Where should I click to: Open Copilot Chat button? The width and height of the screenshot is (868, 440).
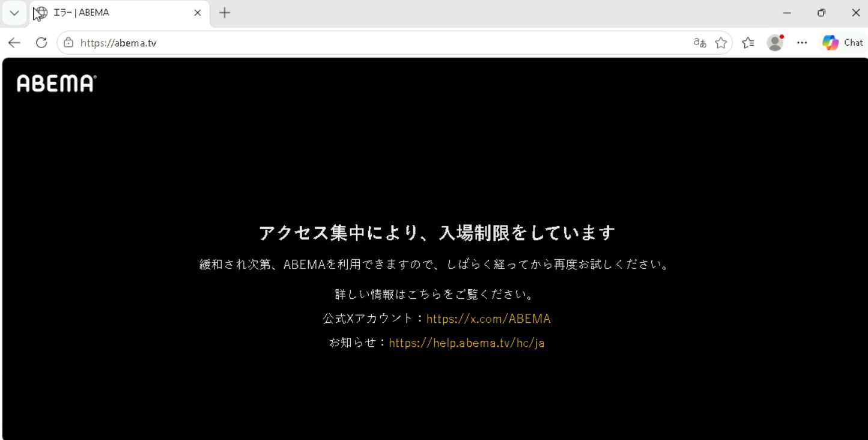(x=843, y=43)
